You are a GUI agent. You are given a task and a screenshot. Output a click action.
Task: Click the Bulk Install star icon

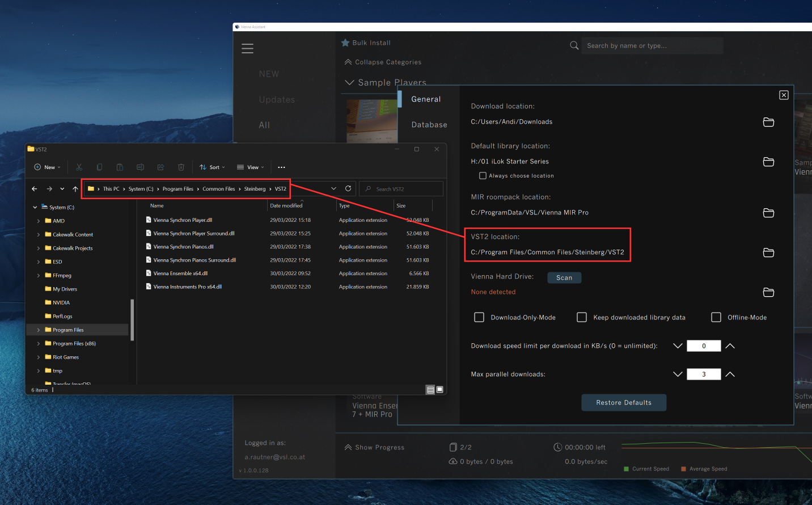(x=345, y=43)
